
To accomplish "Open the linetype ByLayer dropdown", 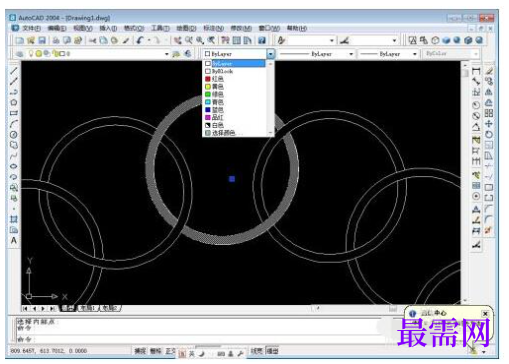I will click(351, 54).
